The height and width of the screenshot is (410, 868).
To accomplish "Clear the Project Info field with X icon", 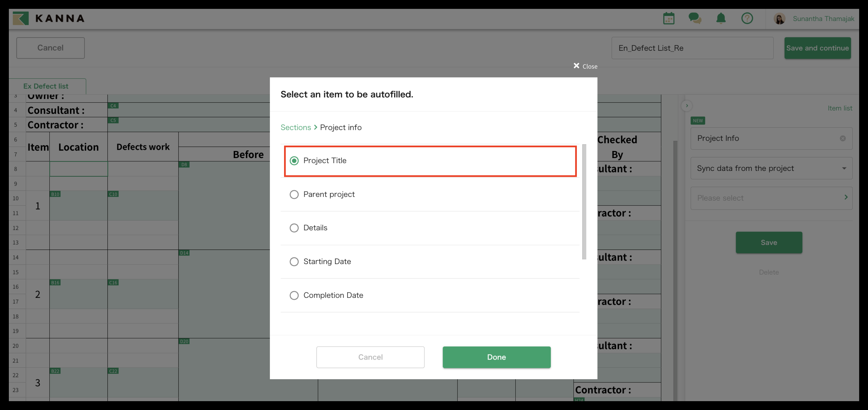I will tap(842, 138).
